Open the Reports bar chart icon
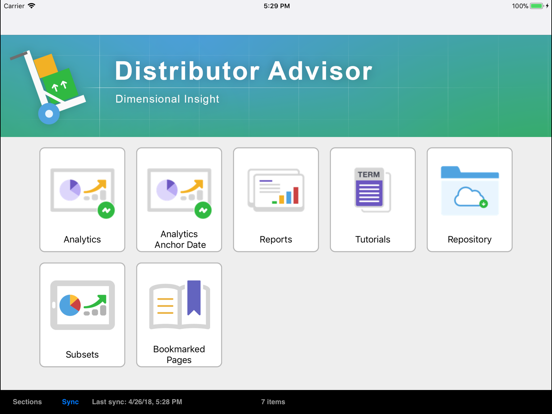This screenshot has width=552, height=414. click(x=276, y=190)
